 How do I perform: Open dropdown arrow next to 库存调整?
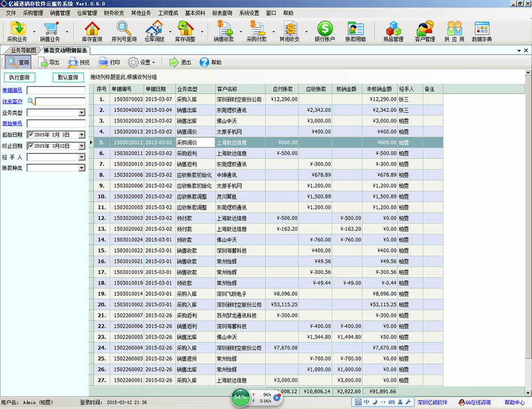point(202,32)
